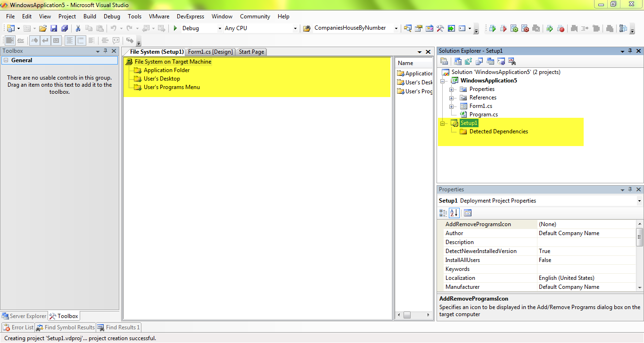
Task: Click Categorized view icon in Properties panel
Action: point(444,213)
